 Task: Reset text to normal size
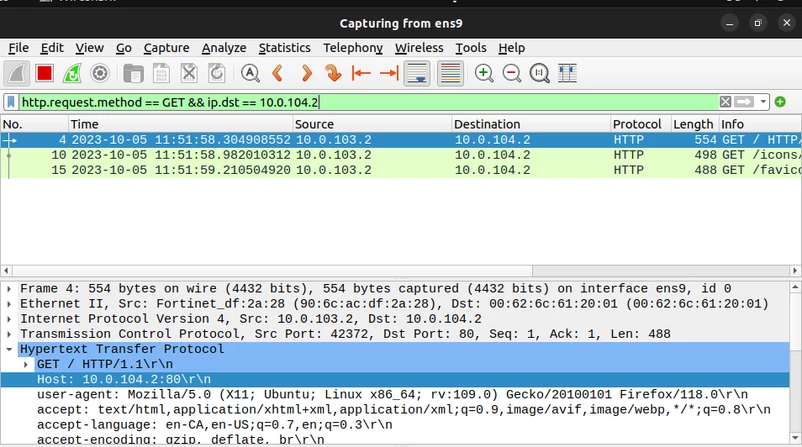point(539,74)
